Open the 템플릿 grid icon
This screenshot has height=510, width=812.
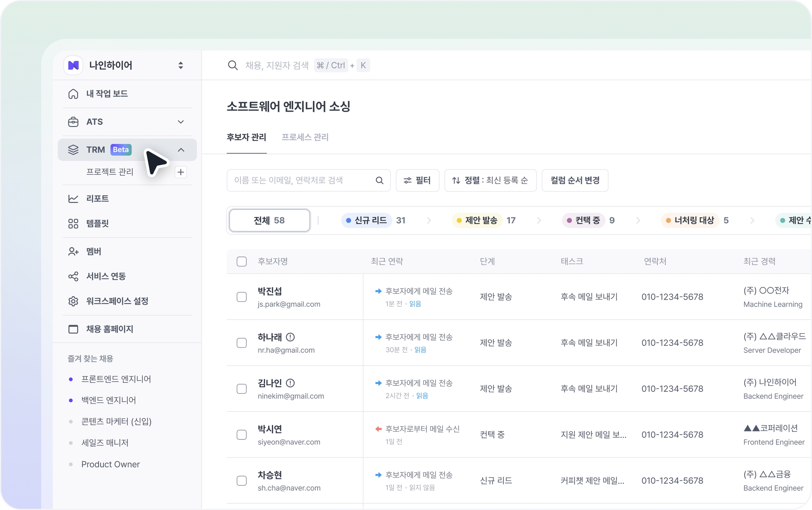(x=73, y=224)
